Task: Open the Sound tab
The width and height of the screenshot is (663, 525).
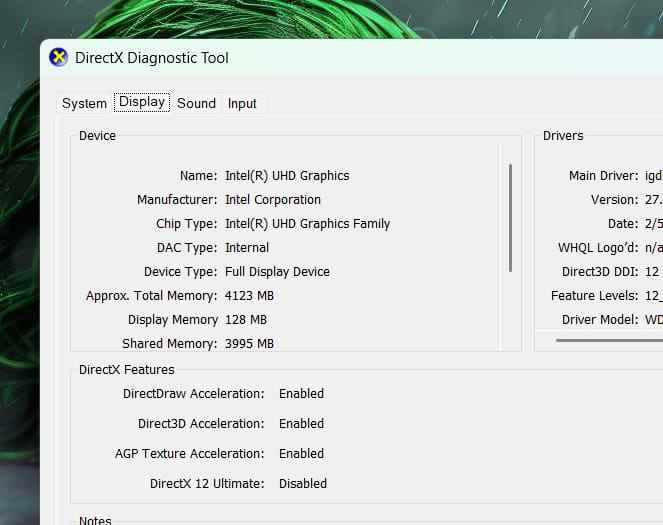Action: pos(196,103)
